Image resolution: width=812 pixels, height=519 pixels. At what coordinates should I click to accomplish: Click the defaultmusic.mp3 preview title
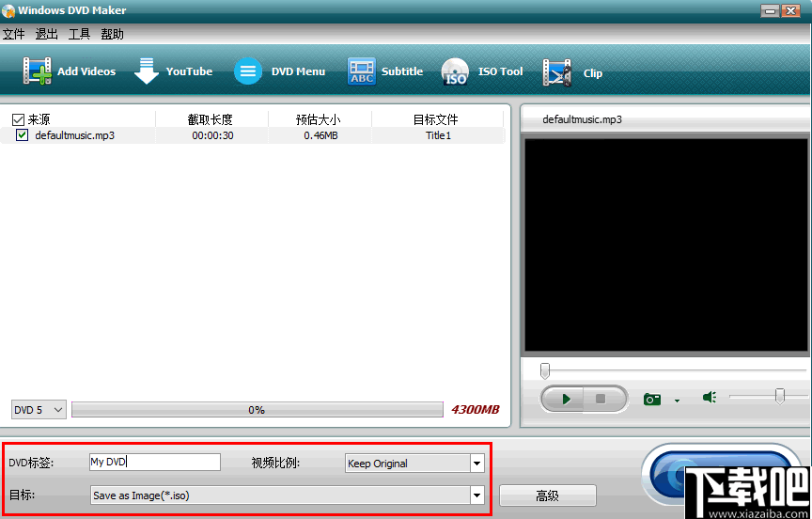pyautogui.click(x=582, y=119)
